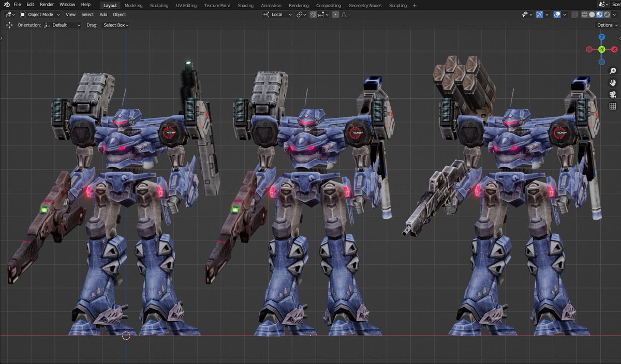Screen dimensions: 621x364
Task: Click the grid icon to toggle orthographic view
Action: pyautogui.click(x=613, y=106)
